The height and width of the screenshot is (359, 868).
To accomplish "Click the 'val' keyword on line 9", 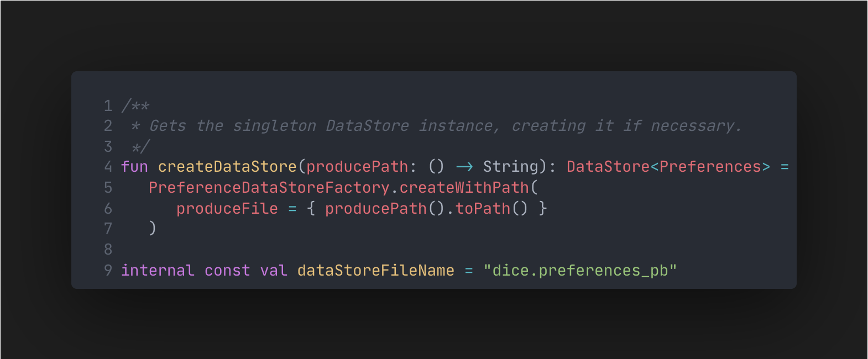I will click(274, 271).
